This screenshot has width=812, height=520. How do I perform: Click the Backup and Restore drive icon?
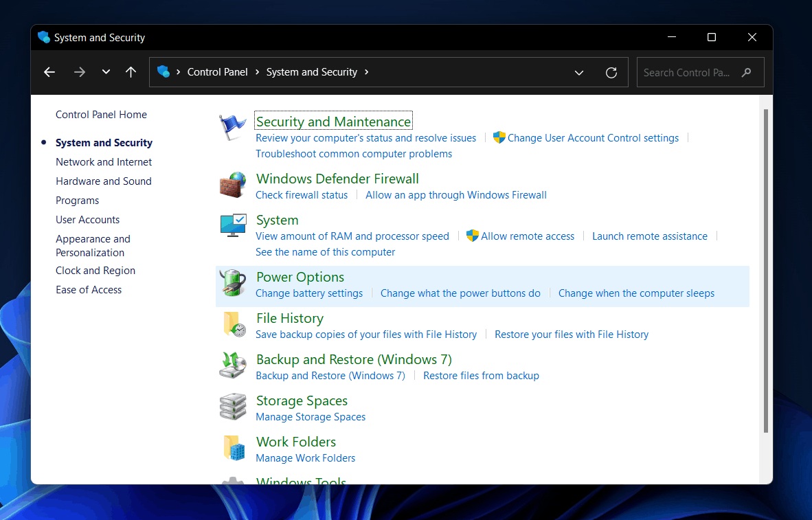point(232,365)
